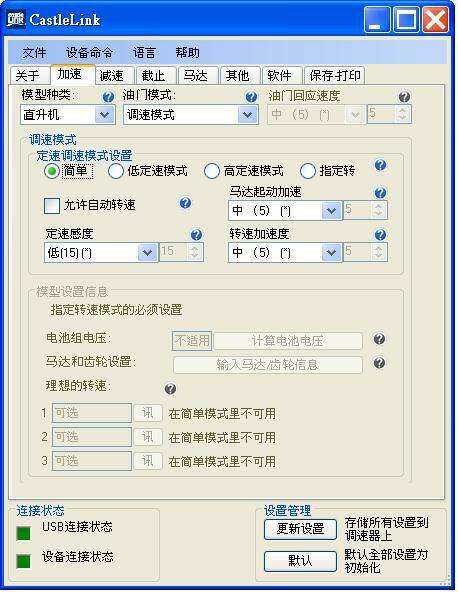
Task: Click the help icon beside 油门回应速度
Action: [404, 97]
